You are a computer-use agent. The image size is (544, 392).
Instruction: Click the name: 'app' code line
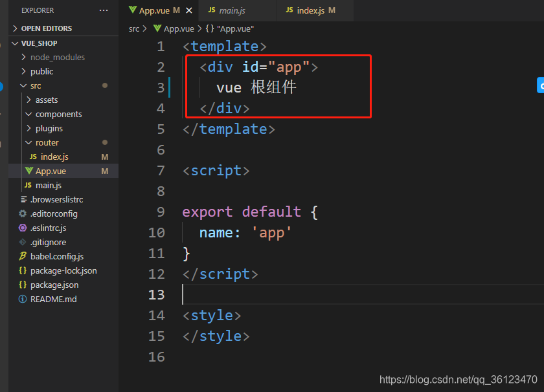[x=245, y=233]
